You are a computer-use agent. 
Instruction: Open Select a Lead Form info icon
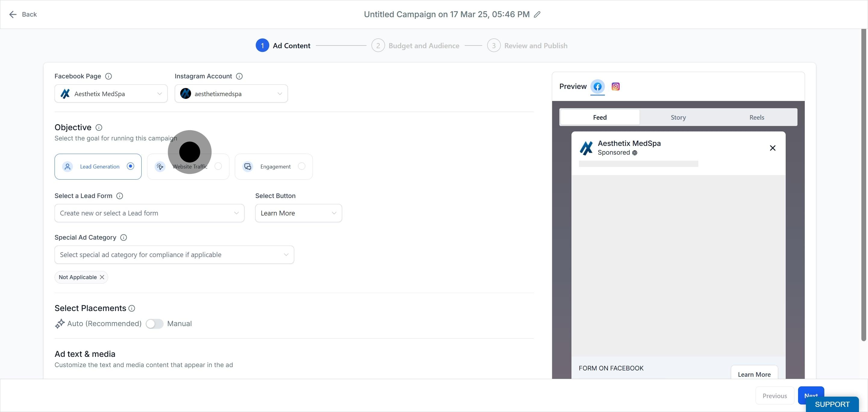pyautogui.click(x=120, y=196)
